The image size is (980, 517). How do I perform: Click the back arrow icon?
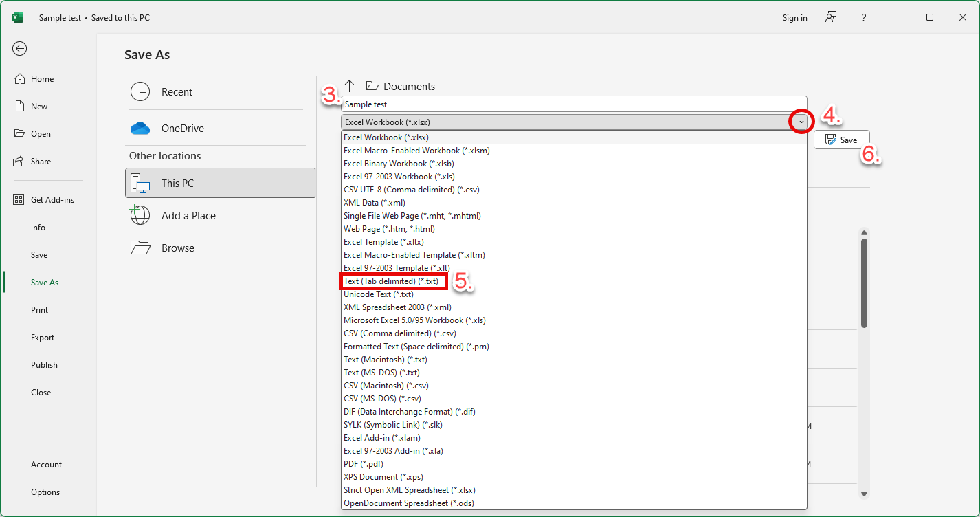[20, 48]
